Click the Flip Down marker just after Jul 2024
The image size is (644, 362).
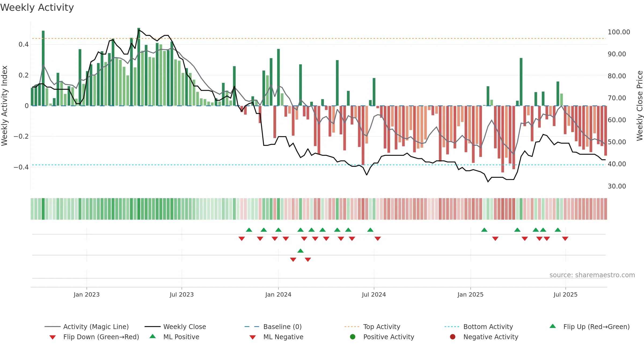pos(378,239)
